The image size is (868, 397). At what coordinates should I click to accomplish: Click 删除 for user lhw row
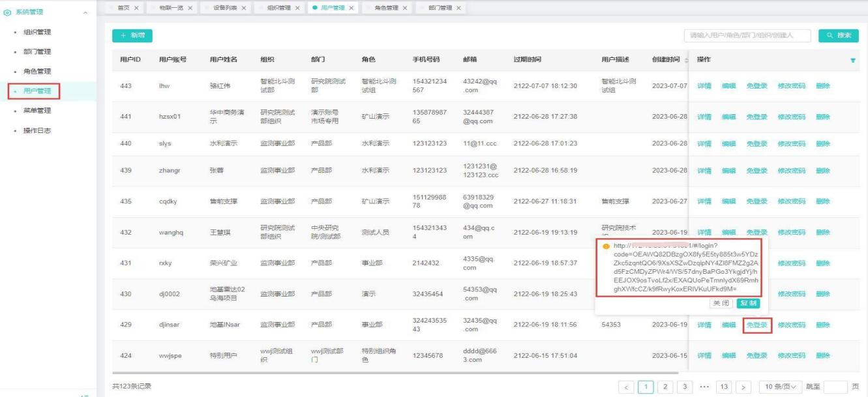[822, 86]
